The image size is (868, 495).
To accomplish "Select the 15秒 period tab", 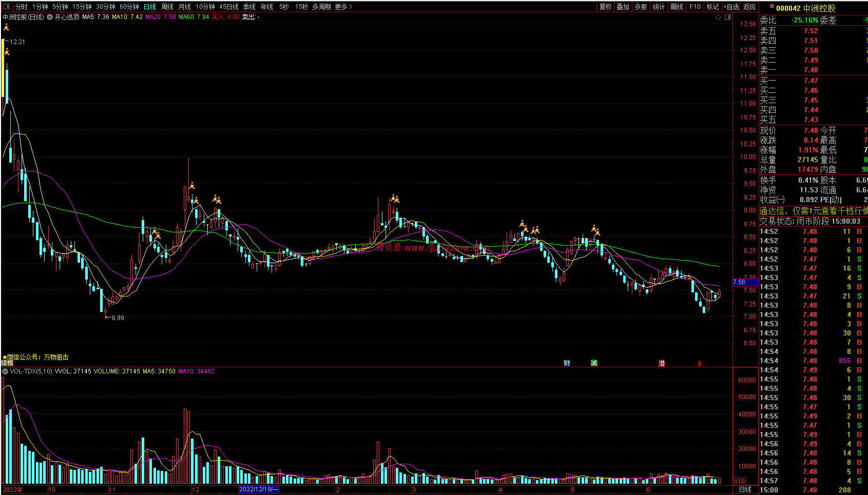I will pos(302,7).
